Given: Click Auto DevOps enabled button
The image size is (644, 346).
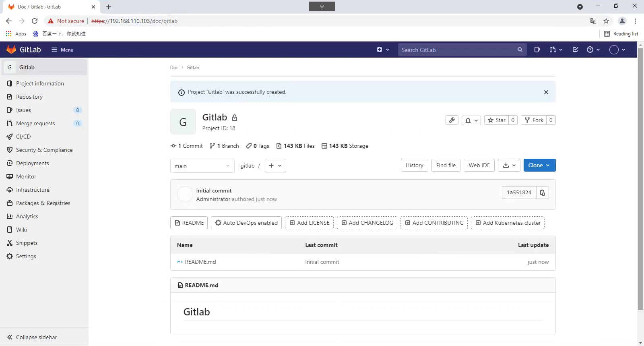Looking at the screenshot, I should tap(246, 223).
